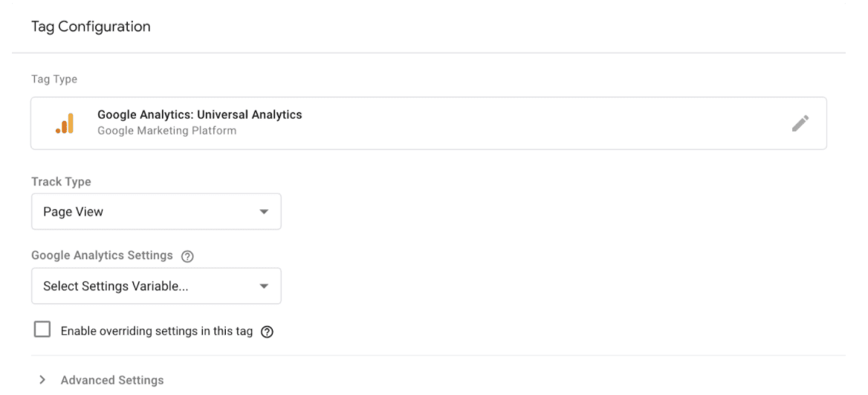868x395 pixels.
Task: Click the Track Type field label
Action: tap(61, 182)
